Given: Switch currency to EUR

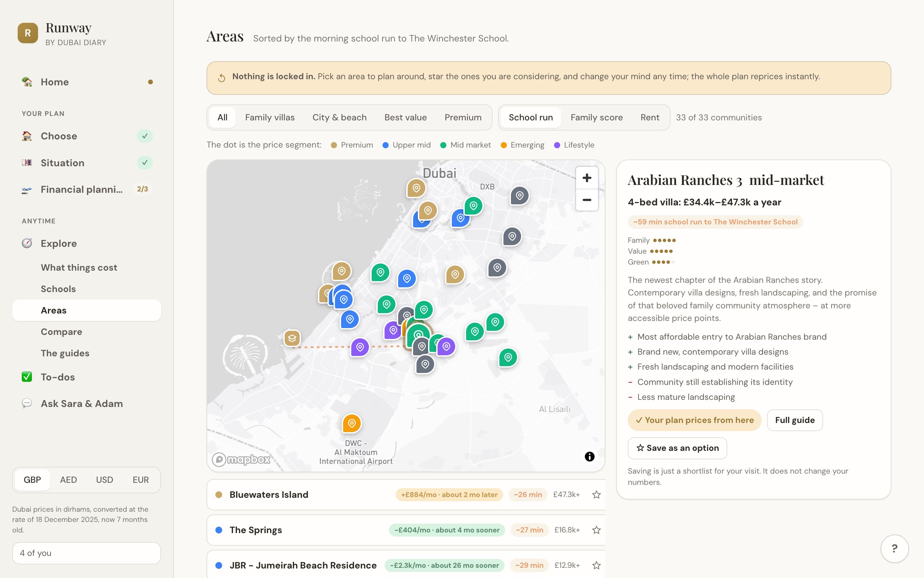Looking at the screenshot, I should pos(141,480).
